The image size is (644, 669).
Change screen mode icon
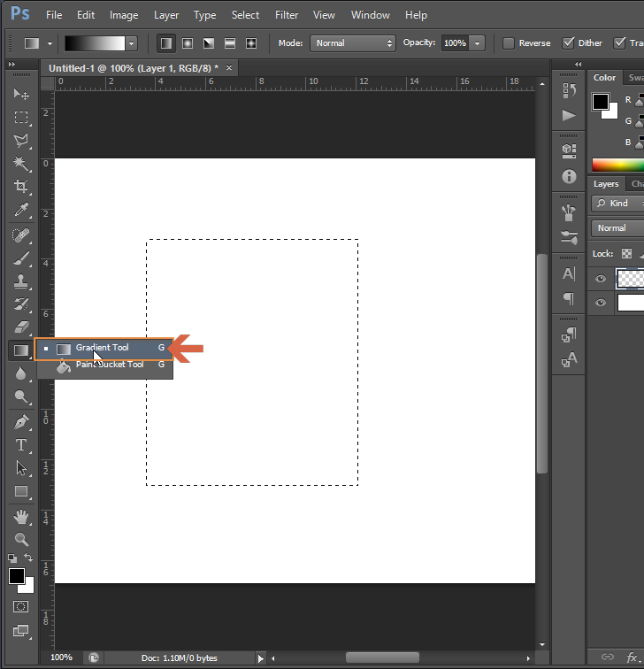[x=21, y=631]
